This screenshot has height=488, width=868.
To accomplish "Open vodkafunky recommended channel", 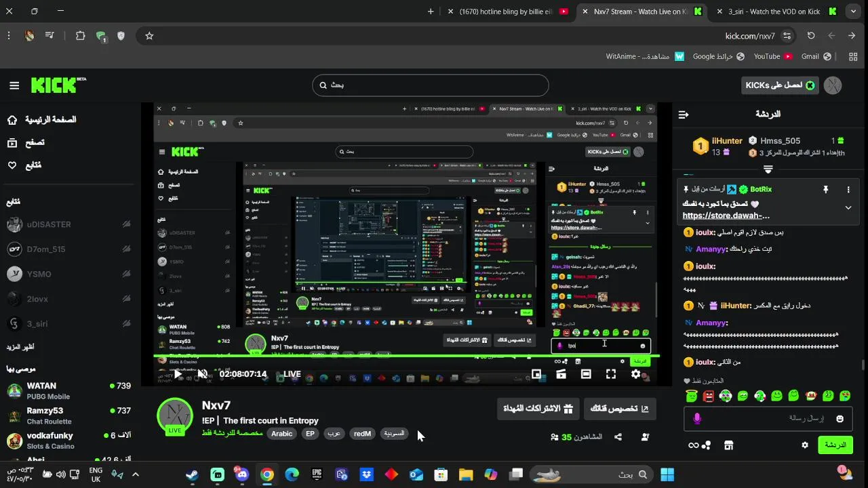I will point(68,441).
